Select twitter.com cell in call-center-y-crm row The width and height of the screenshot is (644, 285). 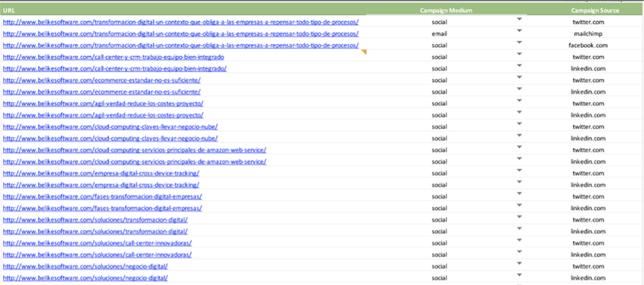coord(588,57)
